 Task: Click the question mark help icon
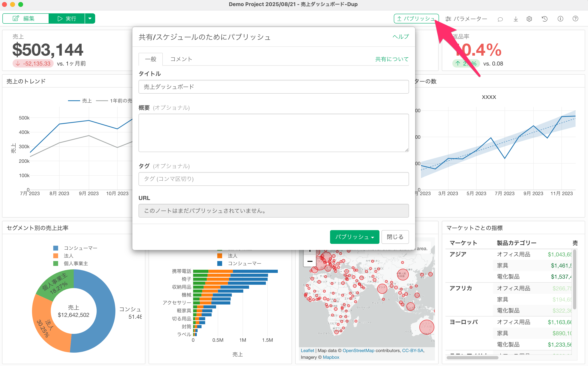tap(575, 19)
